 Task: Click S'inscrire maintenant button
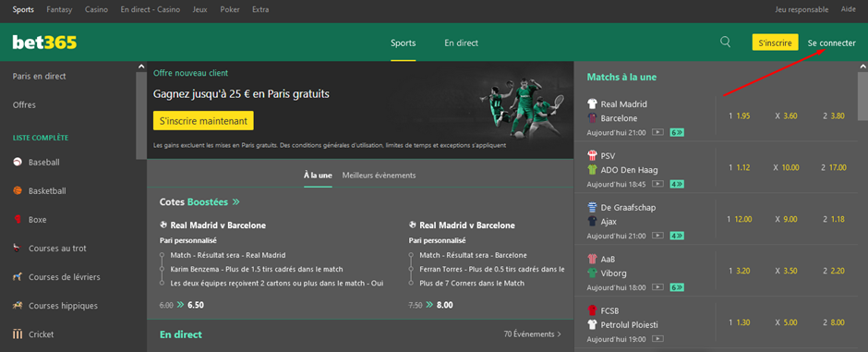pos(203,121)
